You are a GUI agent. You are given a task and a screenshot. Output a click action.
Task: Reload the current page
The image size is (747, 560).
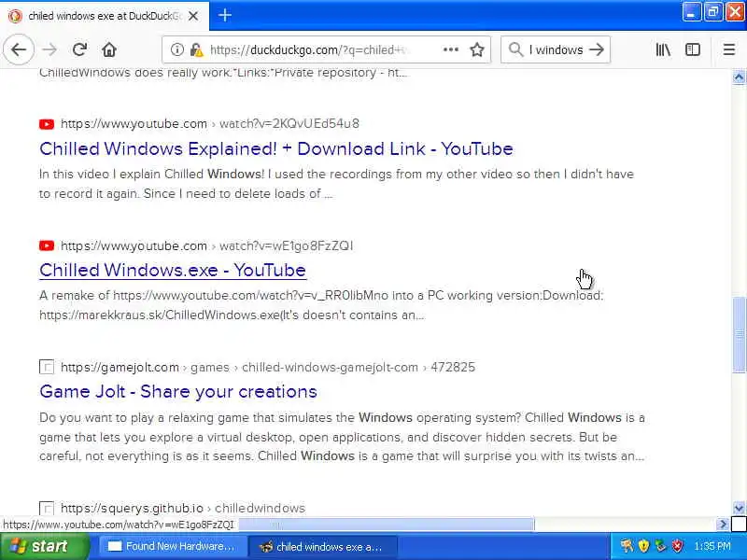click(x=79, y=49)
